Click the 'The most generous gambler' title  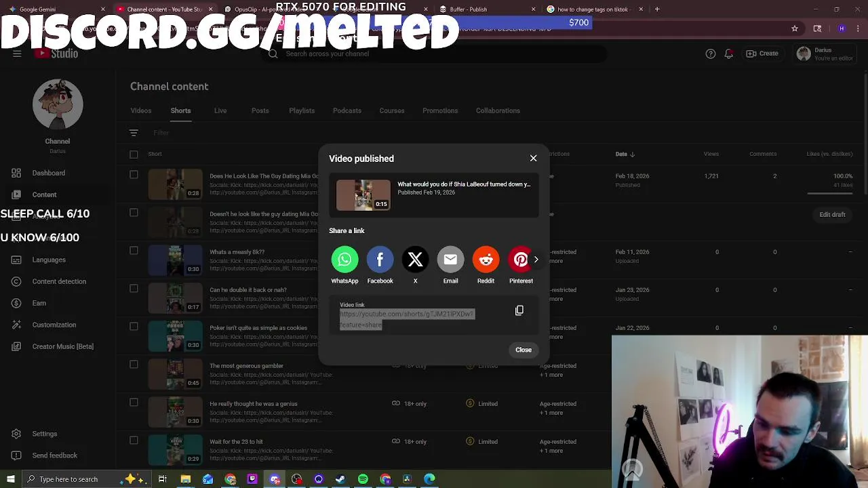point(246,366)
